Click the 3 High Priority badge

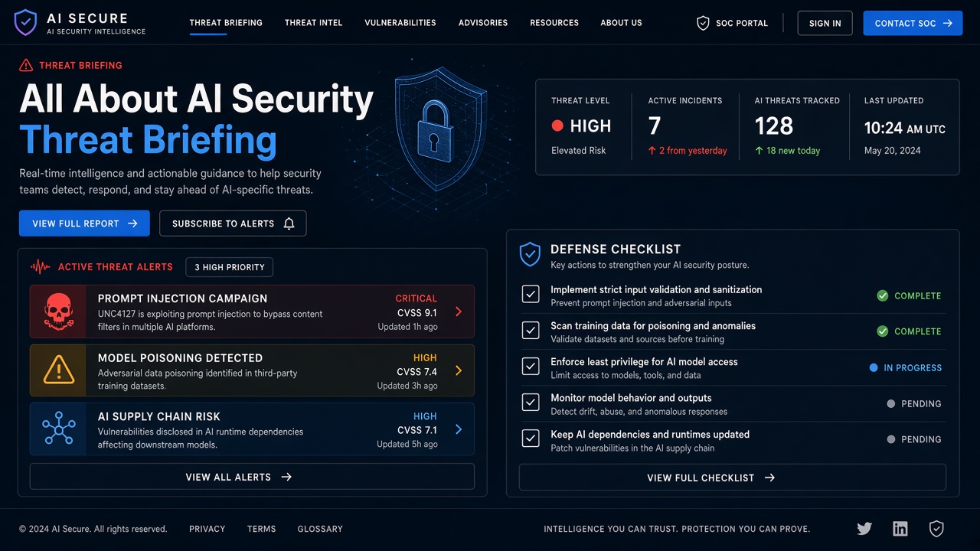tap(229, 267)
